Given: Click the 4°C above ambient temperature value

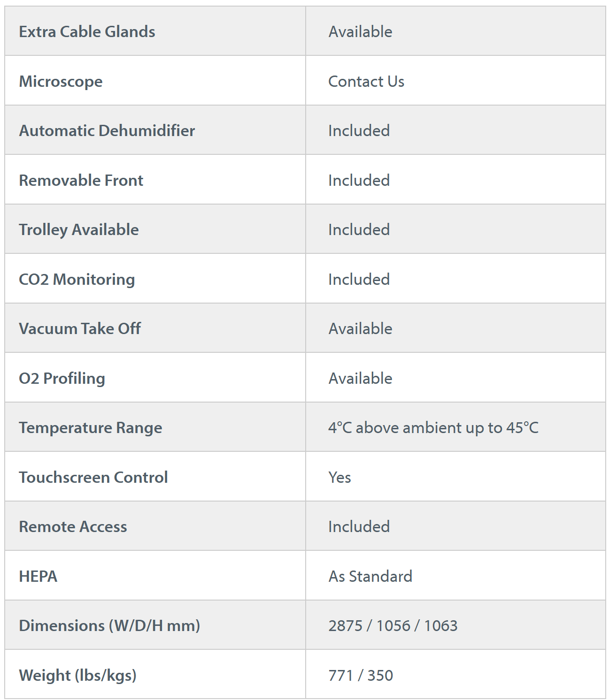Looking at the screenshot, I should (433, 427).
